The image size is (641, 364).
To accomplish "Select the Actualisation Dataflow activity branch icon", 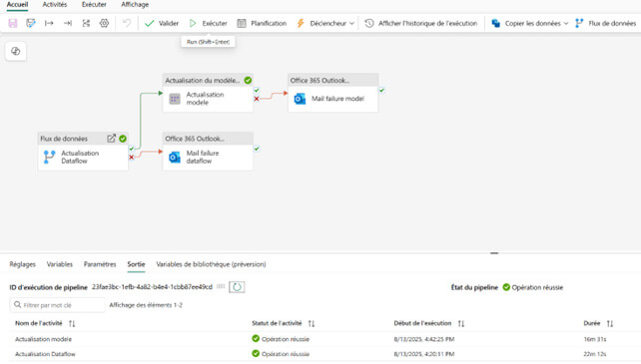I will pos(50,157).
